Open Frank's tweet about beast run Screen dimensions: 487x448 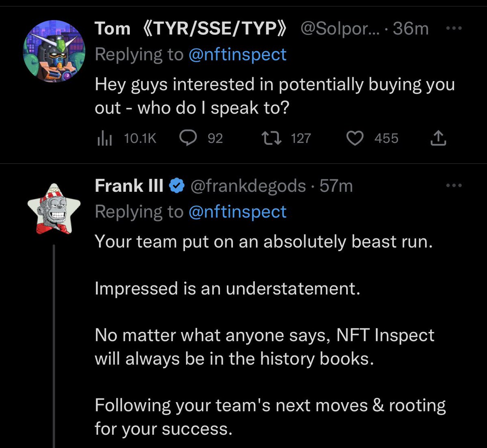coord(264,242)
